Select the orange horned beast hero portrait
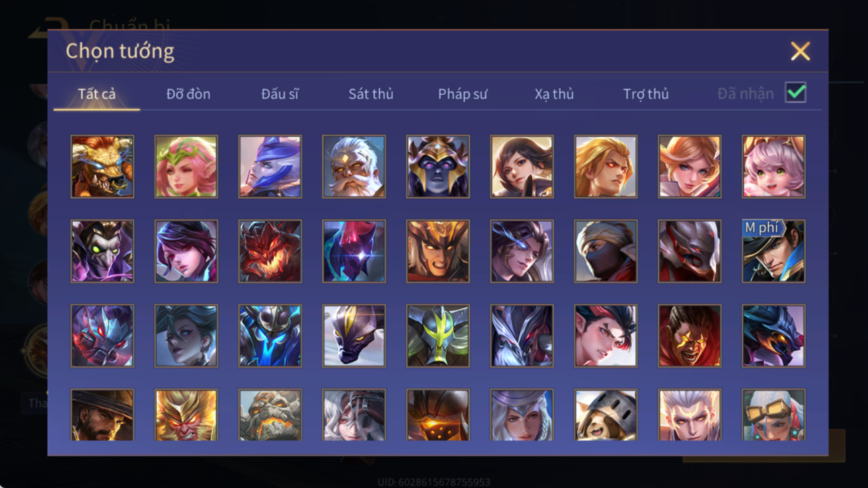The image size is (868, 488). pyautogui.click(x=102, y=167)
